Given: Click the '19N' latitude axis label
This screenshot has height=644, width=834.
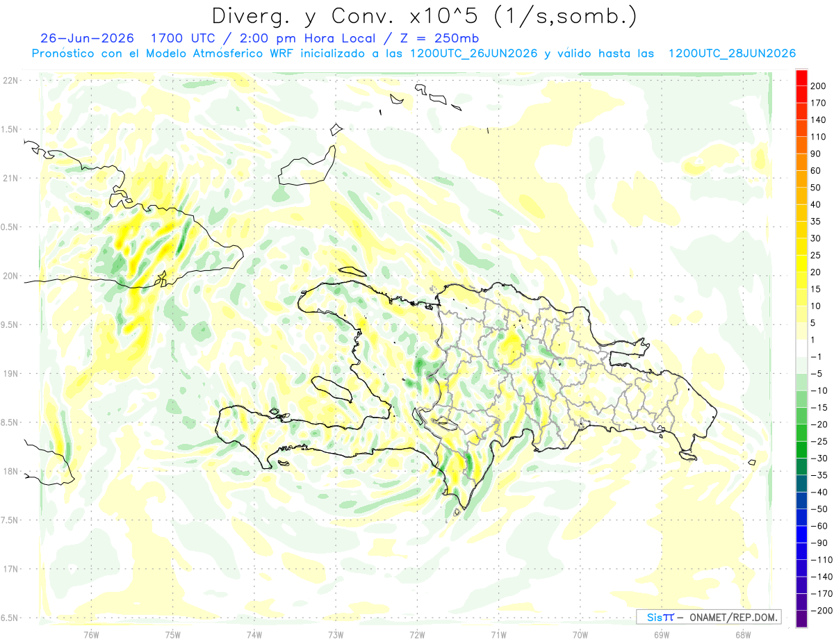Looking at the screenshot, I should (10, 374).
